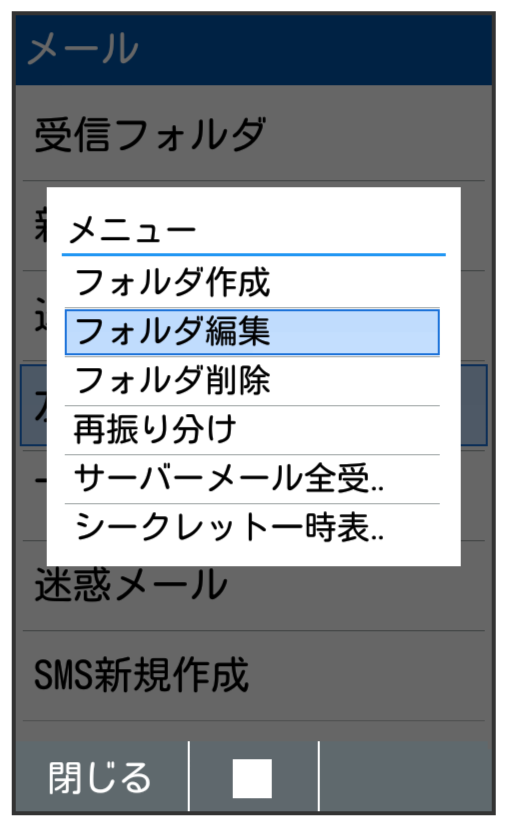This screenshot has height=826, width=507.
Task: Click the blue divider line under メニュー
Action: pos(254,255)
